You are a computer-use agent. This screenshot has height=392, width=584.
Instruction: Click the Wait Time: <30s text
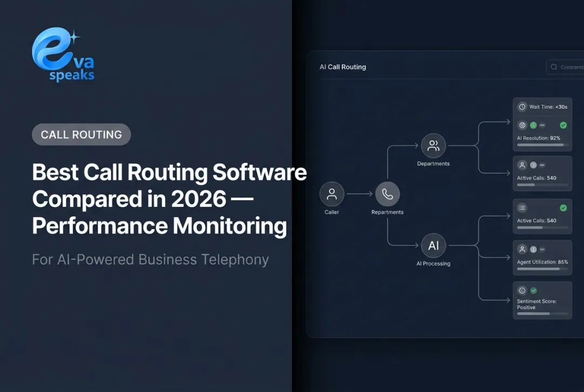coord(548,107)
